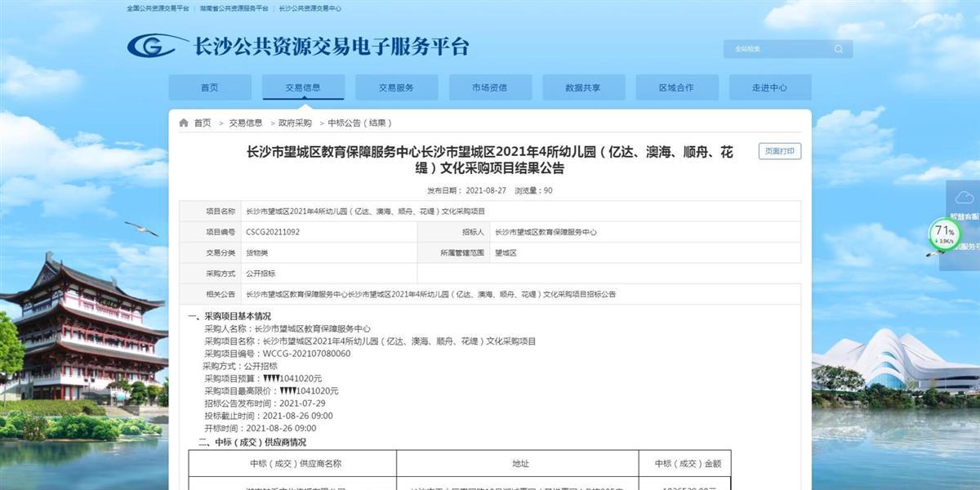
Task: Open 全国公共资源交易平台 top link
Action: [158, 8]
